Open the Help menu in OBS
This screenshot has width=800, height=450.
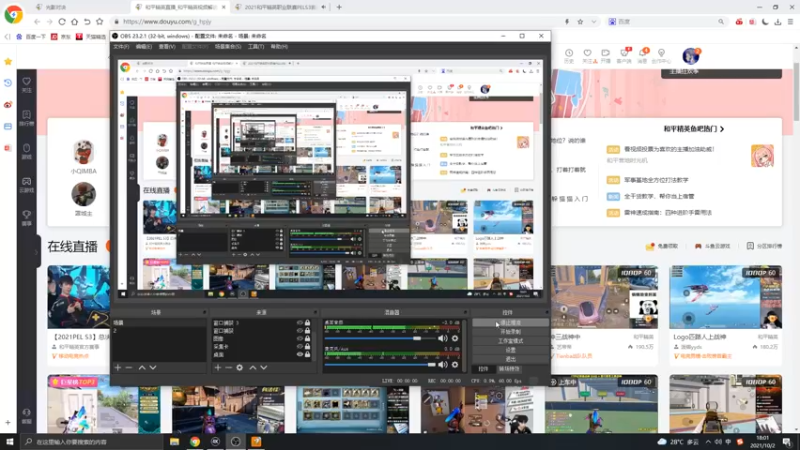pyautogui.click(x=279, y=46)
